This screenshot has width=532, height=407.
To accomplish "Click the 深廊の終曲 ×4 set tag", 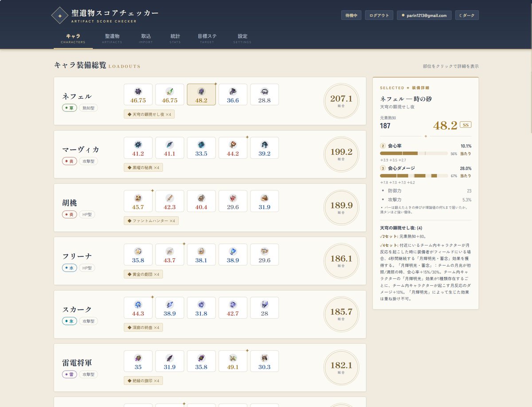I will (143, 328).
